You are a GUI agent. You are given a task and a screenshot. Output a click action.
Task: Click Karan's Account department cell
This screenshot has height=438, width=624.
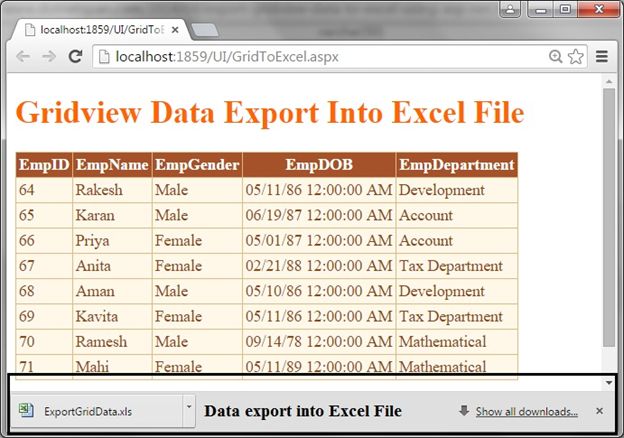coord(457,215)
